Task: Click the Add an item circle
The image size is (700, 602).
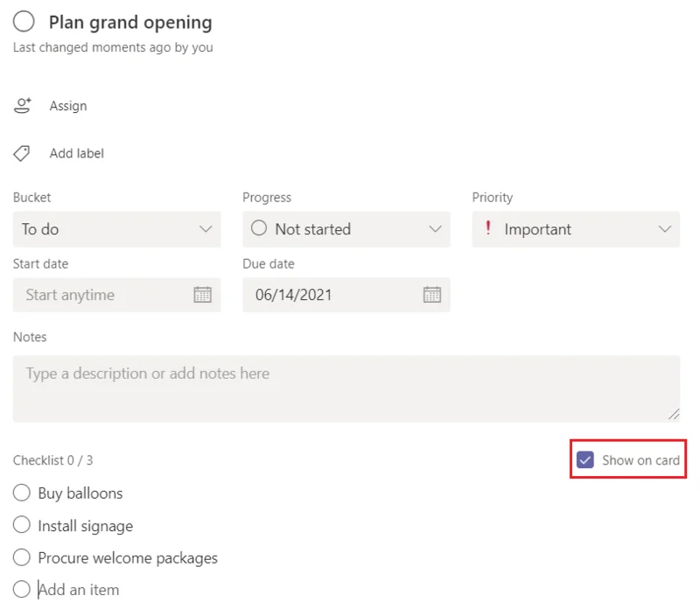Action: point(21,589)
